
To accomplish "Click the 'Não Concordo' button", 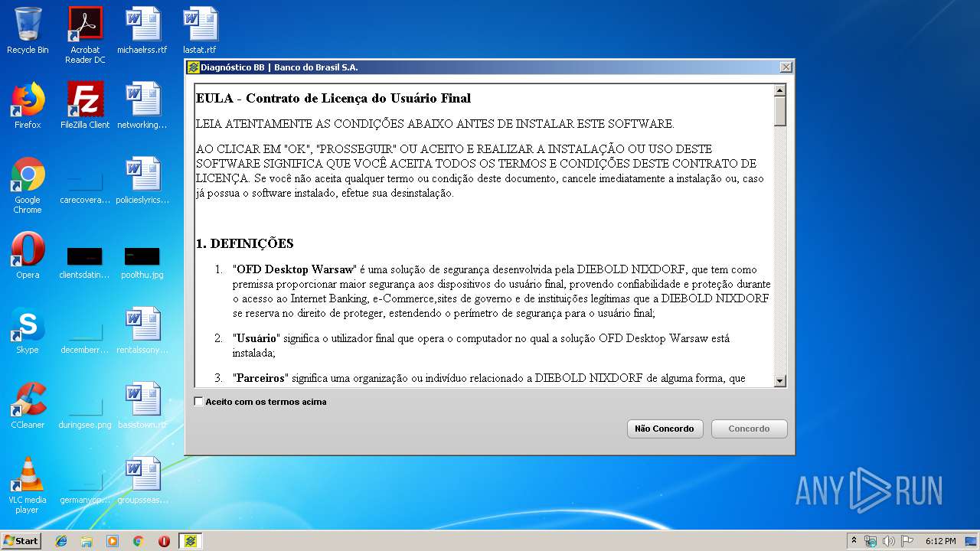I will [665, 429].
